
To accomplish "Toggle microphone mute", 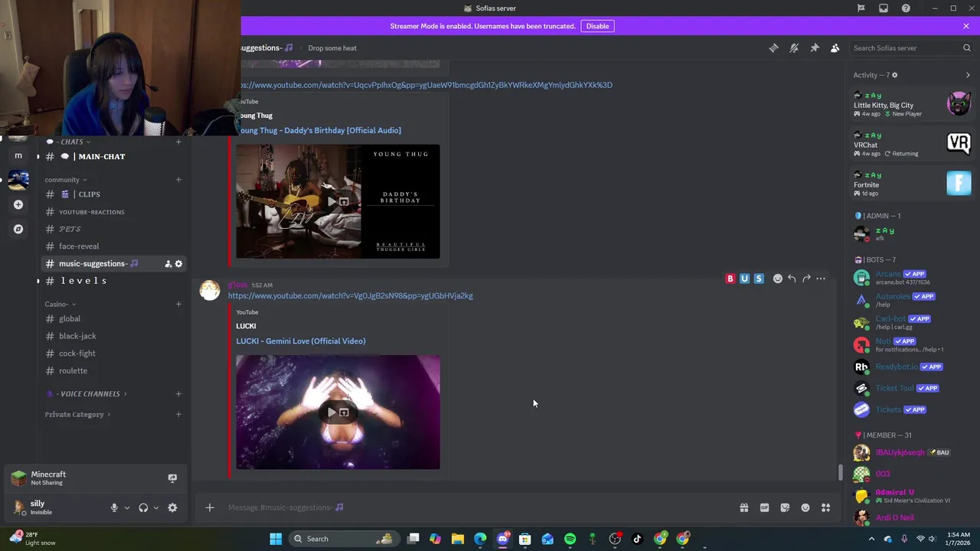I will point(114,507).
